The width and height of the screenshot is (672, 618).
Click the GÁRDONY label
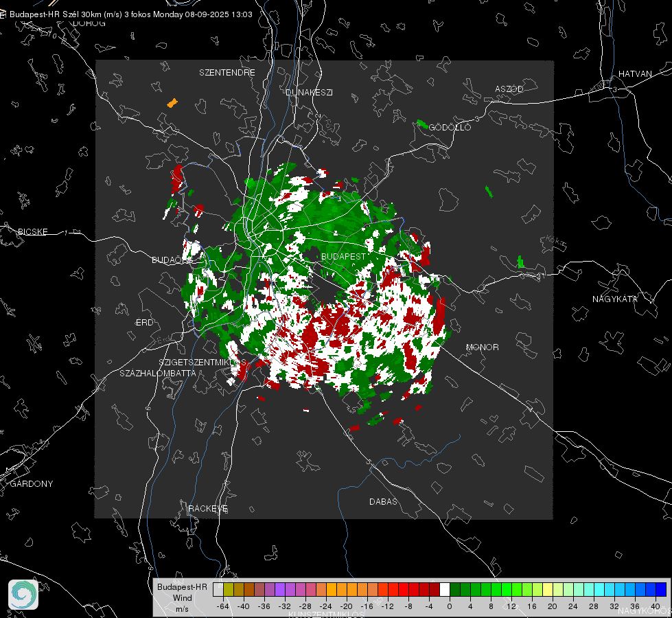click(x=32, y=484)
